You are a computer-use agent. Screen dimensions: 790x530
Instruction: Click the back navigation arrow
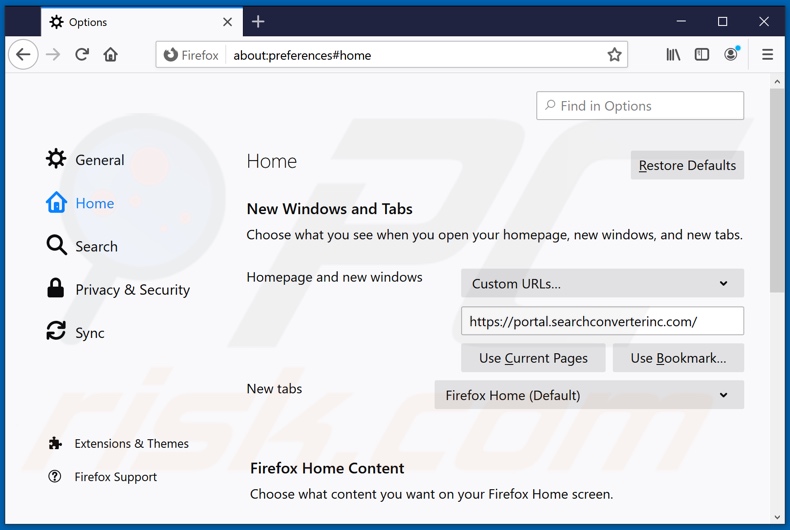[24, 55]
